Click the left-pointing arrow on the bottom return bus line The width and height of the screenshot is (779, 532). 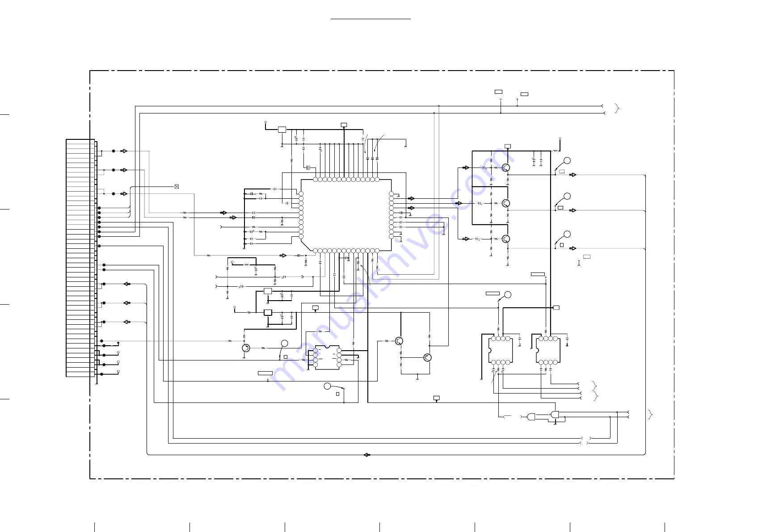coord(367,455)
